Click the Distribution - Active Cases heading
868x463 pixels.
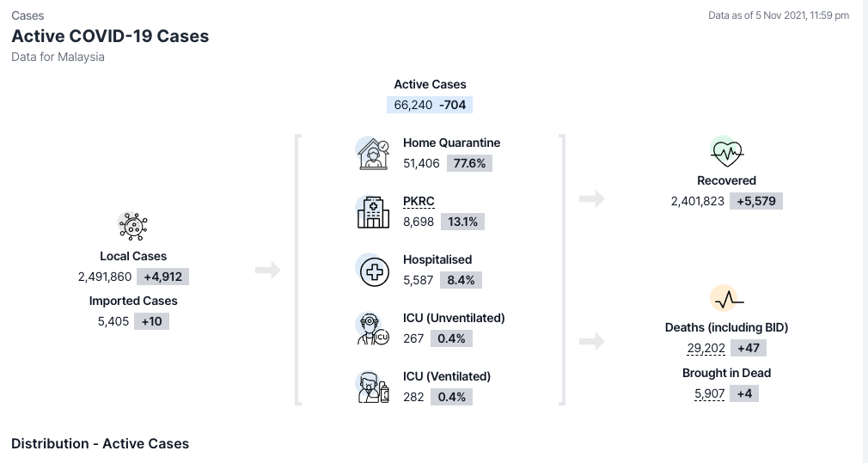tap(100, 443)
